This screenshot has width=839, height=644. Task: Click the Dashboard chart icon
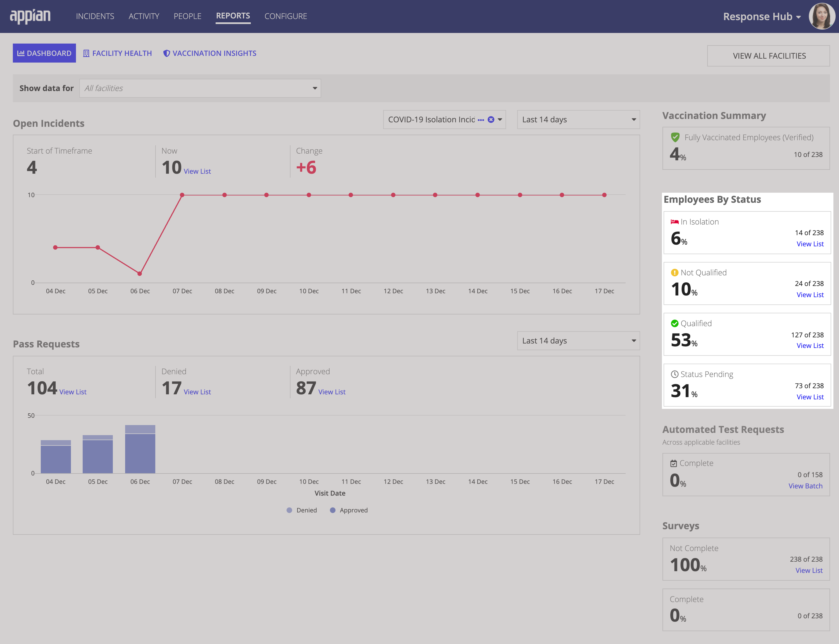[x=21, y=53]
